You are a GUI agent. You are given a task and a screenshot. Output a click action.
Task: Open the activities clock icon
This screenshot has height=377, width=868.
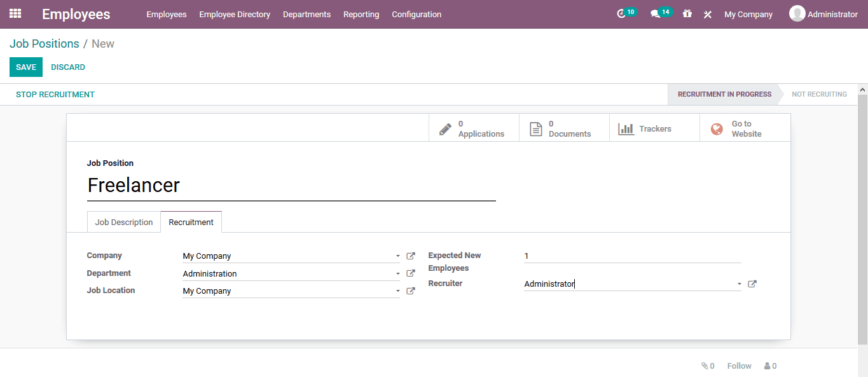622,14
